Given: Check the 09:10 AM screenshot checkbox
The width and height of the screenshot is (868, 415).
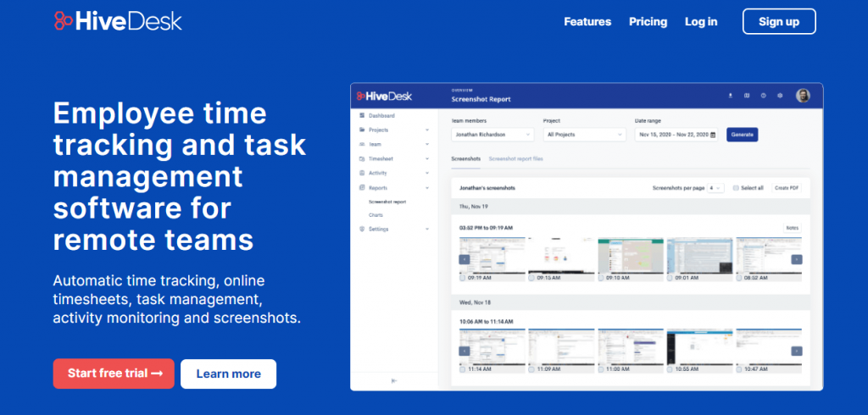Looking at the screenshot, I should pyautogui.click(x=601, y=278).
